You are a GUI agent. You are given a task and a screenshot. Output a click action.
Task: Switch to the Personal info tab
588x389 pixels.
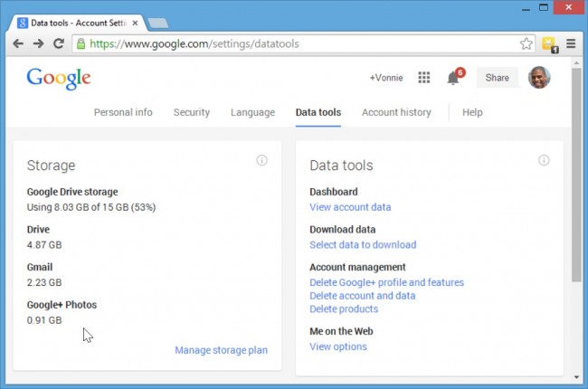(123, 112)
